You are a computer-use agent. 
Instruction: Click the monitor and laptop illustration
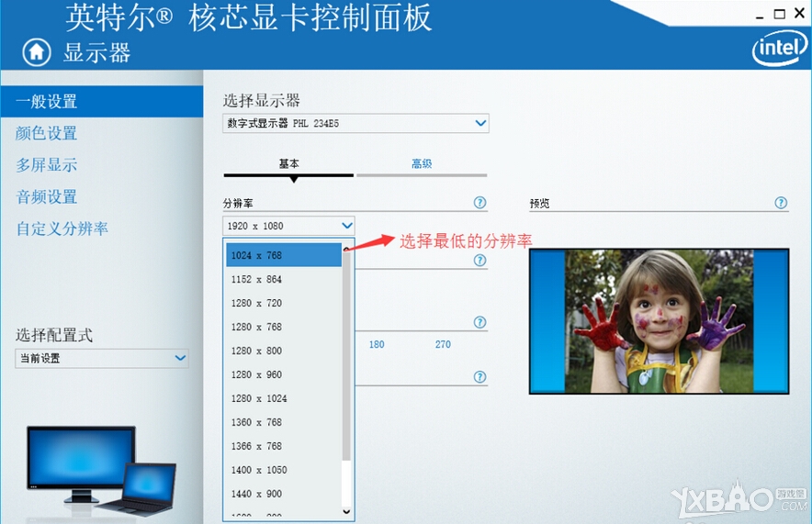click(x=101, y=471)
